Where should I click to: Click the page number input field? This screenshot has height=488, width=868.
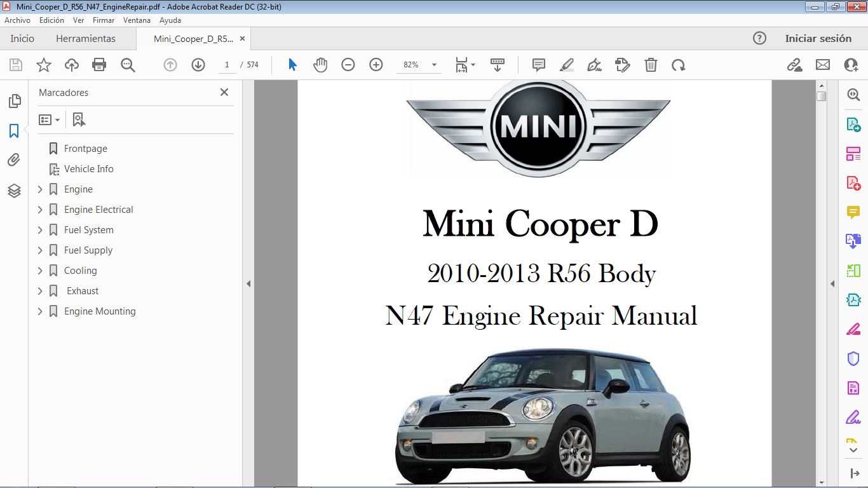tap(227, 64)
